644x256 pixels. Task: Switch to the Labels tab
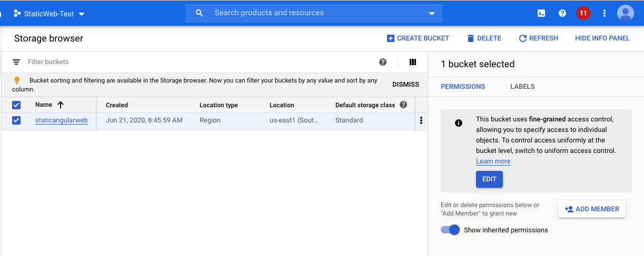(522, 86)
